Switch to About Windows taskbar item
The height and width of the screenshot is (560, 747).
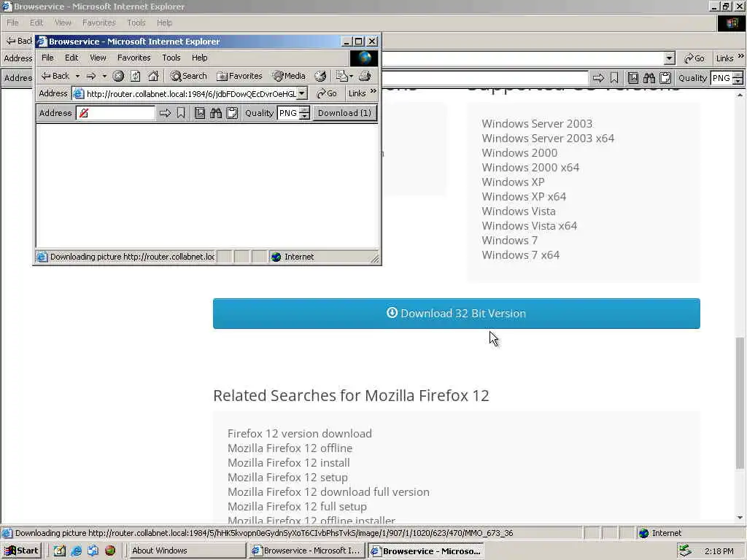pyautogui.click(x=186, y=551)
